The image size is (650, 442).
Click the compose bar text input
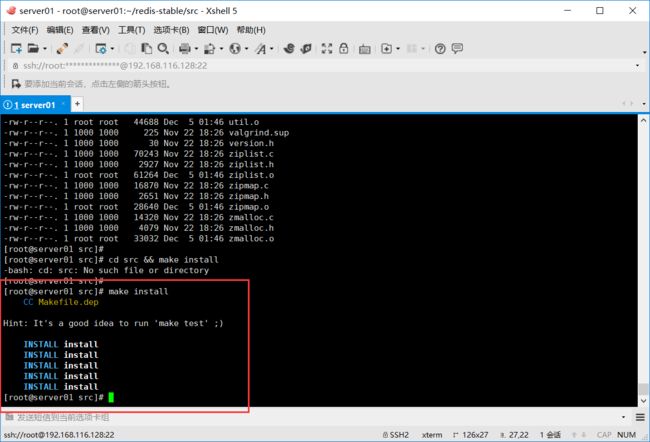(315, 417)
